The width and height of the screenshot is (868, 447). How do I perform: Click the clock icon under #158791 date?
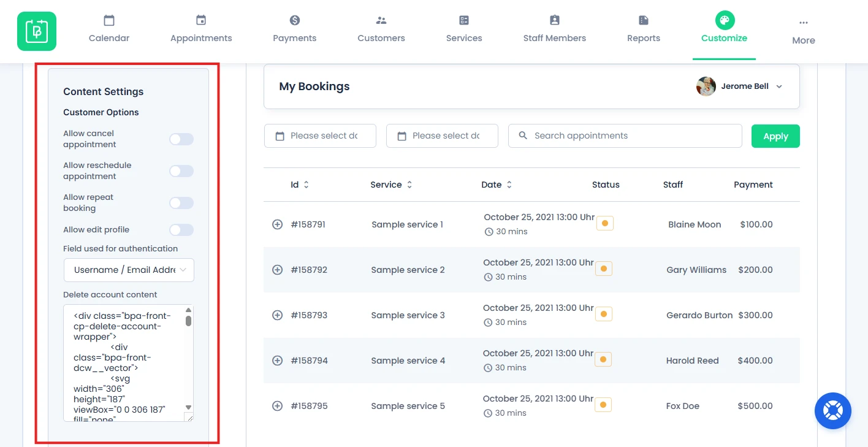click(489, 232)
